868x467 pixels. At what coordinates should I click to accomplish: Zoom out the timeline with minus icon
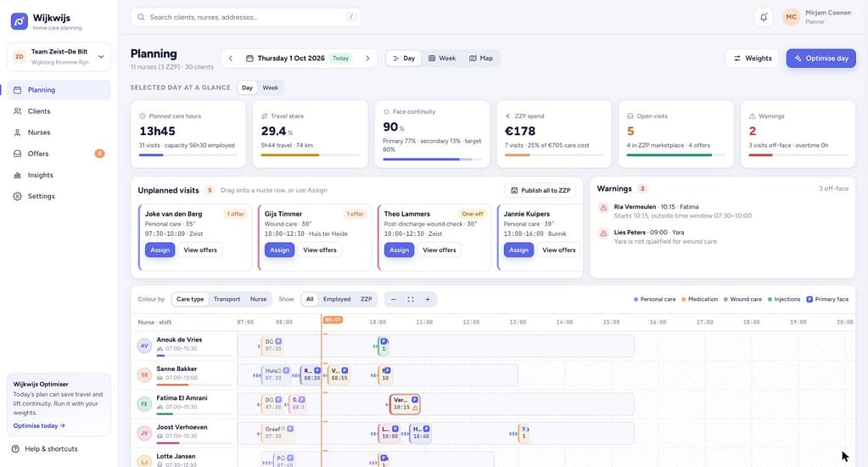click(x=394, y=299)
